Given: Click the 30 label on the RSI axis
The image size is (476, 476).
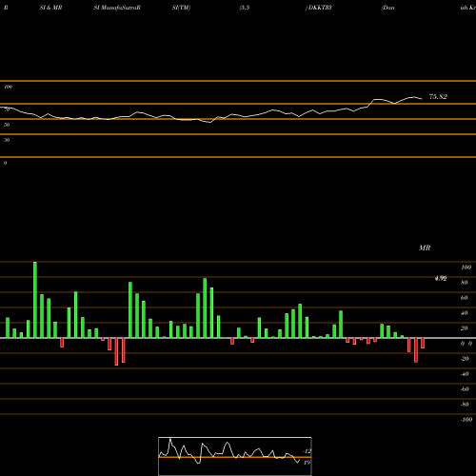Looking at the screenshot, I should pyautogui.click(x=7, y=140).
